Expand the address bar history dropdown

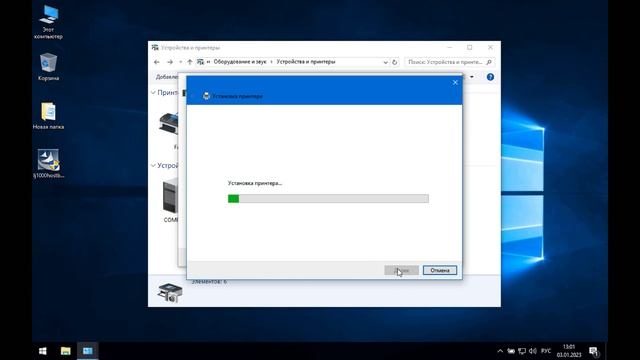pos(385,62)
